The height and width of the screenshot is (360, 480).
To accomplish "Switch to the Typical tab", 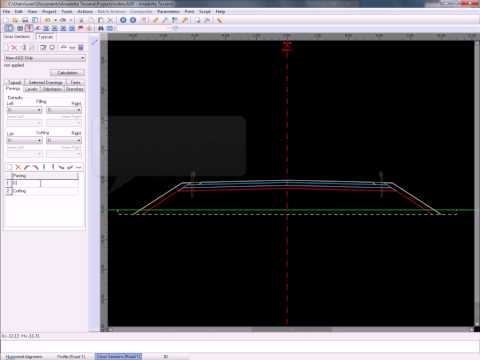I will tap(45, 37).
